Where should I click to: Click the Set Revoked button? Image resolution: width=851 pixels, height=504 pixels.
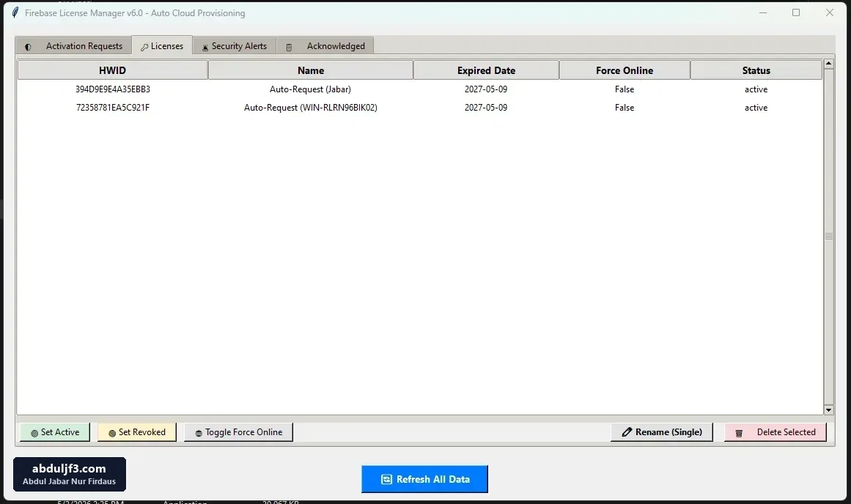click(137, 432)
